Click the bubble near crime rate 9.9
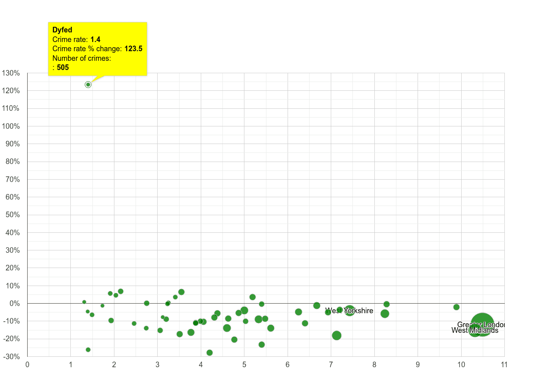Image resolution: width=556 pixels, height=392 pixels. click(456, 307)
